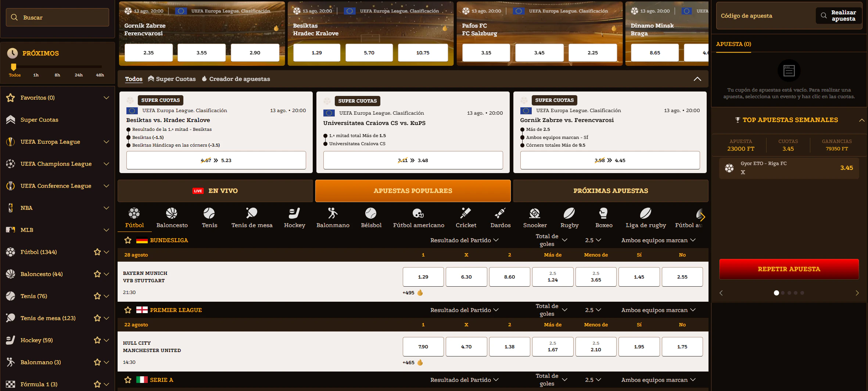Screen dimensions: 868x391
Task: Click the search magnifier icon in Buscar
Action: pos(14,17)
